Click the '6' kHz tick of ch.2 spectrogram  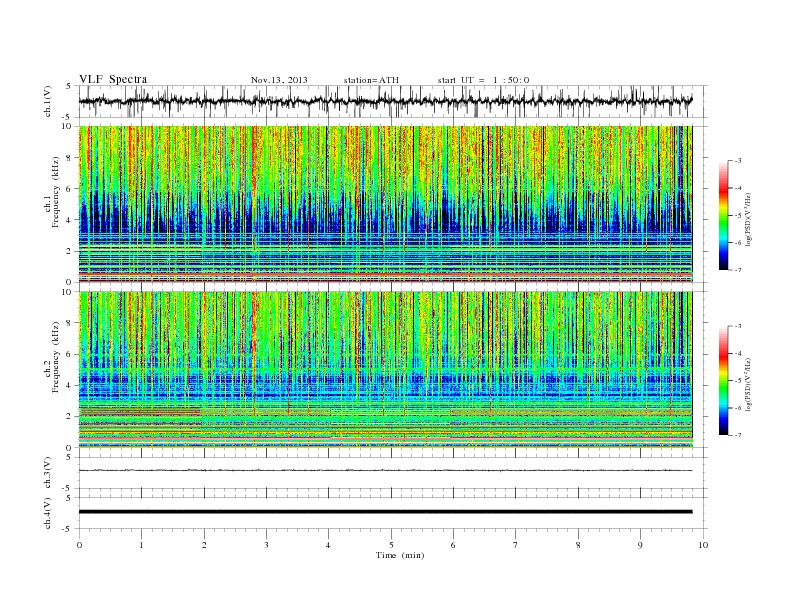[69, 354]
